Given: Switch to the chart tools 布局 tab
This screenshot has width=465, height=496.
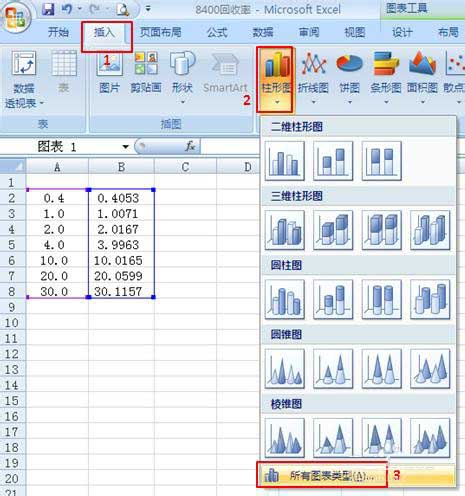Looking at the screenshot, I should (x=448, y=32).
